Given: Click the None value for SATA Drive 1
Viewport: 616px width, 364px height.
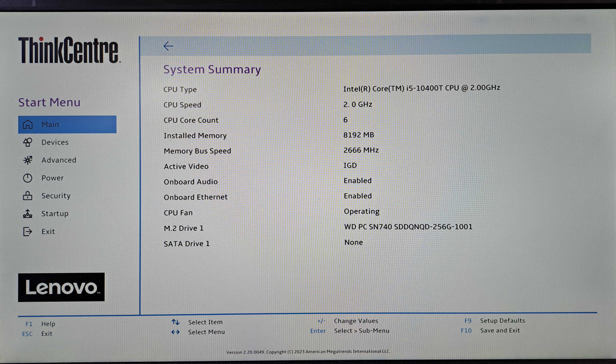Looking at the screenshot, I should (354, 242).
